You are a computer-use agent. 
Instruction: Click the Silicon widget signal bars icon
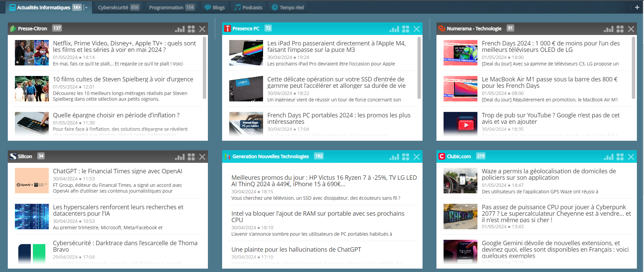tap(180, 157)
